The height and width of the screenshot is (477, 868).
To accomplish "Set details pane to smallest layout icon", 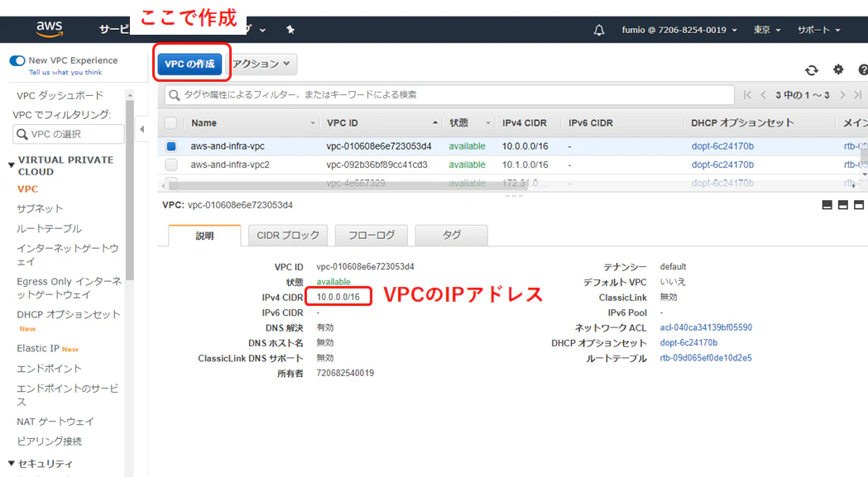I will [x=827, y=205].
